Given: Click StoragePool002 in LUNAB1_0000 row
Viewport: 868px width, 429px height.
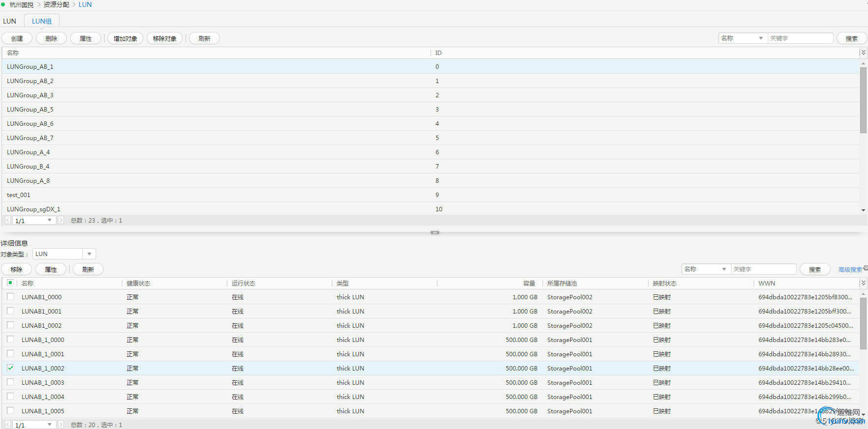Looking at the screenshot, I should (570, 297).
